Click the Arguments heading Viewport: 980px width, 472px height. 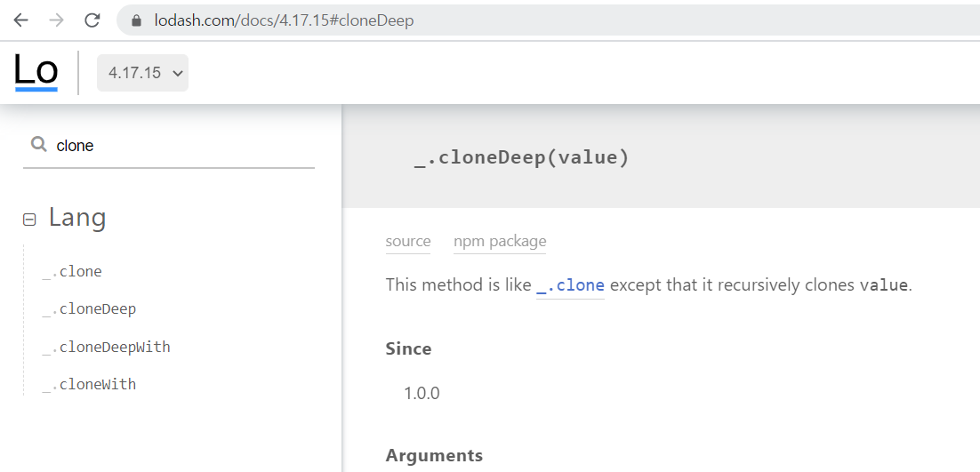pyautogui.click(x=434, y=455)
